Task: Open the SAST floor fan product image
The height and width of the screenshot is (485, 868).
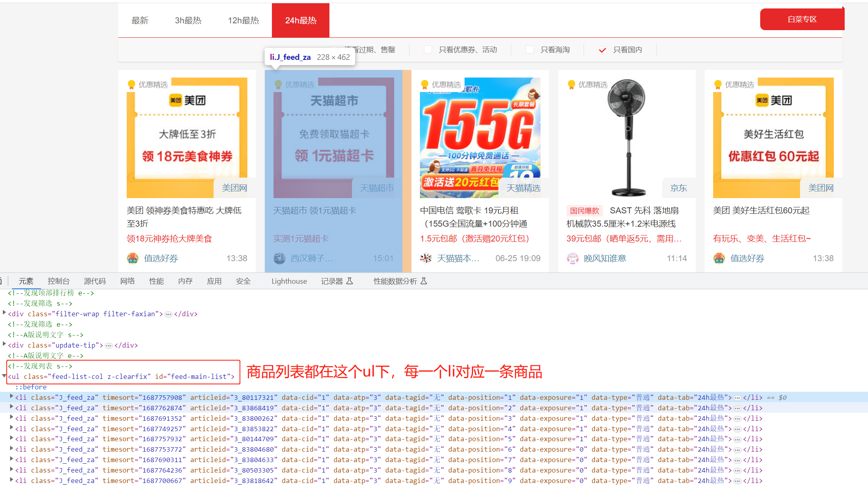Action: point(627,137)
